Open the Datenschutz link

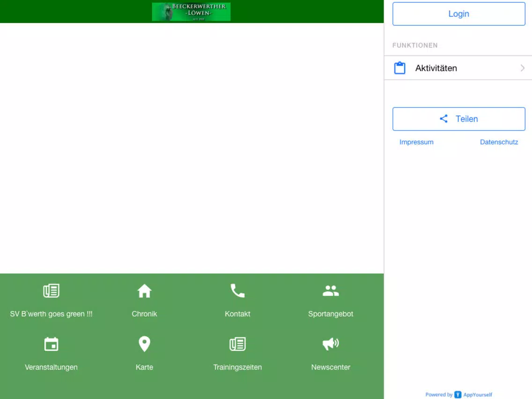point(499,142)
